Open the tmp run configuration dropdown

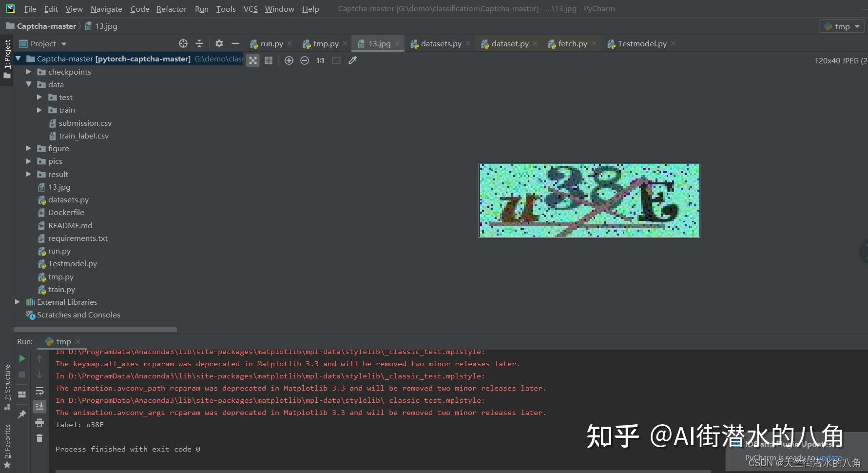coord(842,26)
